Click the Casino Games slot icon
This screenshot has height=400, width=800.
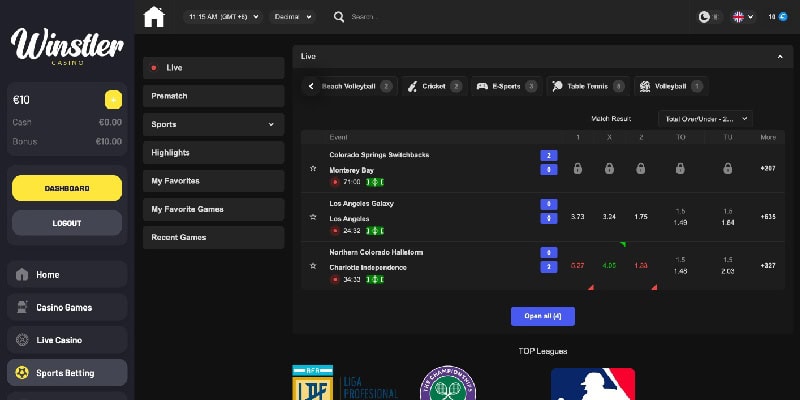[22, 307]
